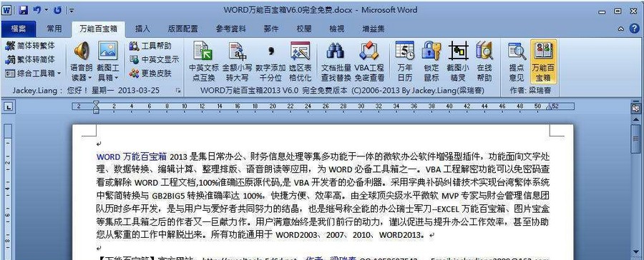This screenshot has height=260, width=644.
Task: Open the 檔案 file tab
Action: point(18,29)
